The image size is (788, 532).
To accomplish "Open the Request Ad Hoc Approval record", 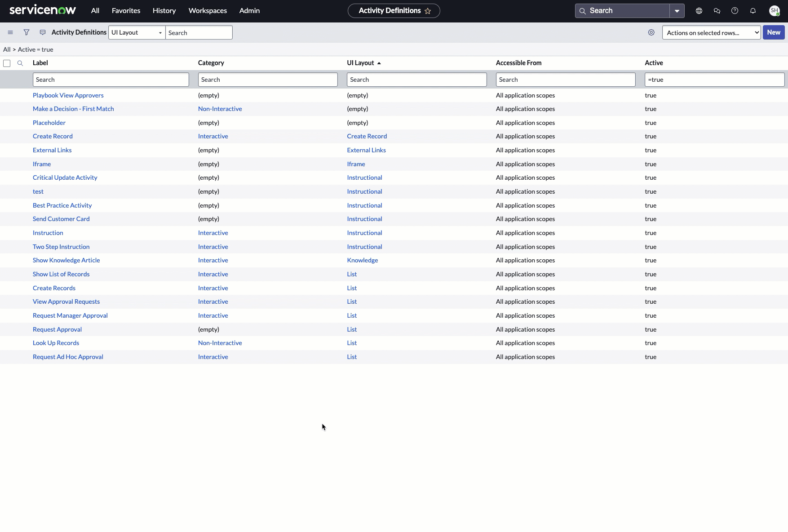I will pos(68,357).
